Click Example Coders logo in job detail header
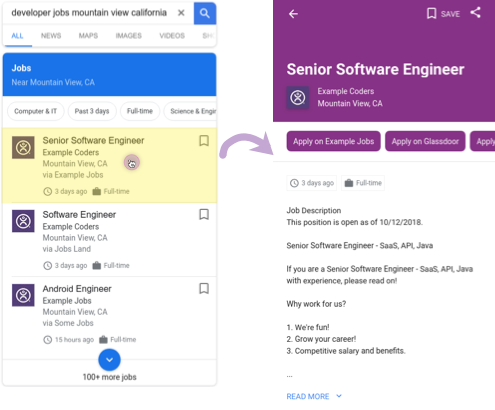Screen dimensions: 495x410 298,98
